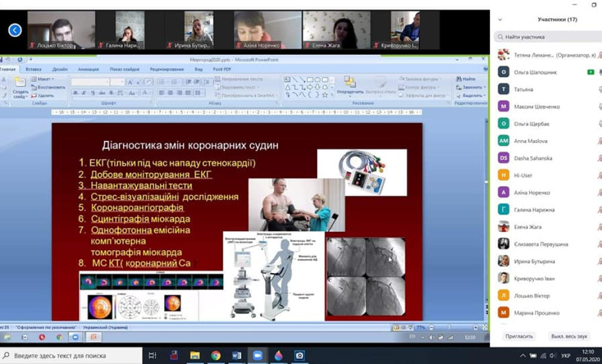Screen dimensions: 602x364
Task: Apply bold formatting with the Ж icon
Action: 74,92
